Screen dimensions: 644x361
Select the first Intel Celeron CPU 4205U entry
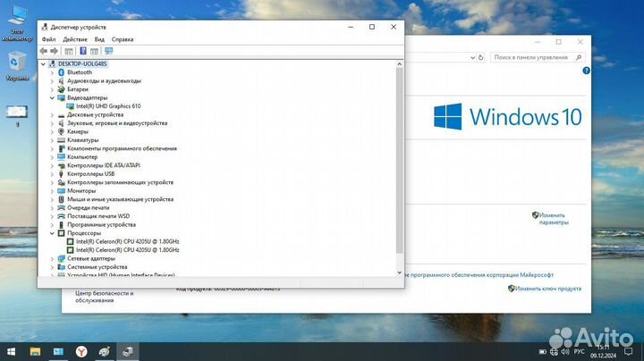coord(127,241)
